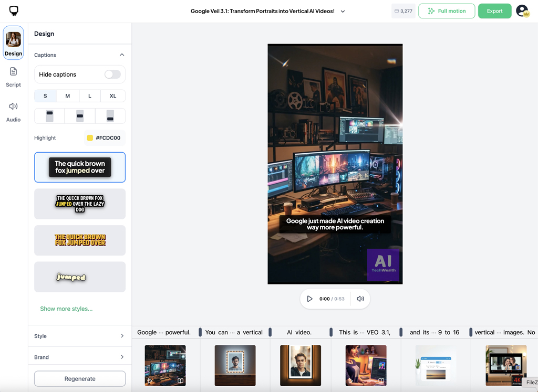
Task: Open the project title dropdown
Action: [x=342, y=10]
